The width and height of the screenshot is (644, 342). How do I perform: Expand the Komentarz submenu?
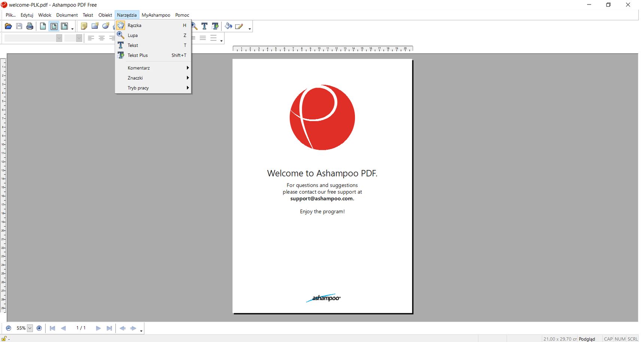point(153,68)
